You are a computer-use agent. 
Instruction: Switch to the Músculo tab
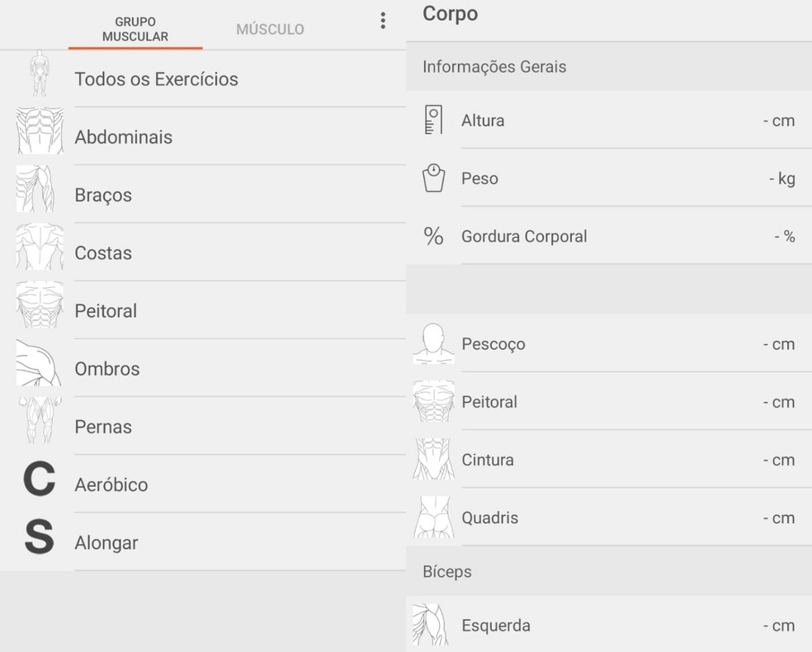(270, 30)
